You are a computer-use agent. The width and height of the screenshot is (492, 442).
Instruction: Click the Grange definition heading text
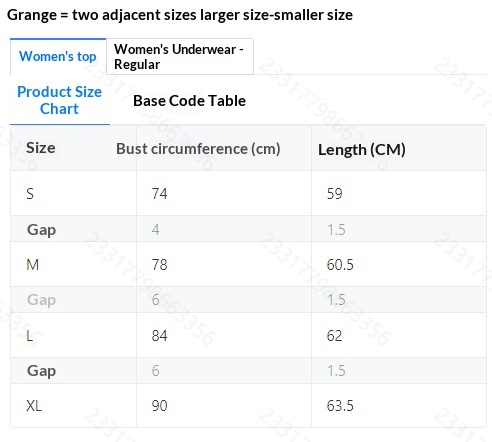point(180,15)
